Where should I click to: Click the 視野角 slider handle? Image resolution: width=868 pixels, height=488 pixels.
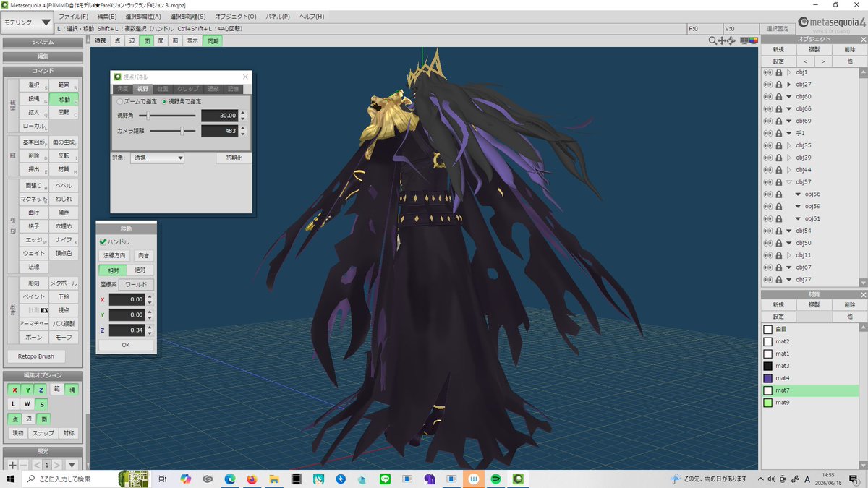148,115
